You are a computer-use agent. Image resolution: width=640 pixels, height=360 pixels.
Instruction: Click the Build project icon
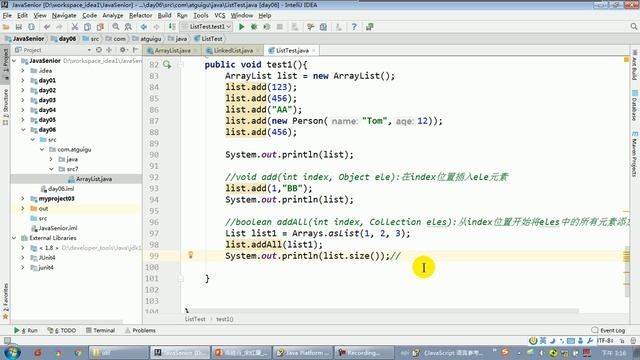click(172, 27)
